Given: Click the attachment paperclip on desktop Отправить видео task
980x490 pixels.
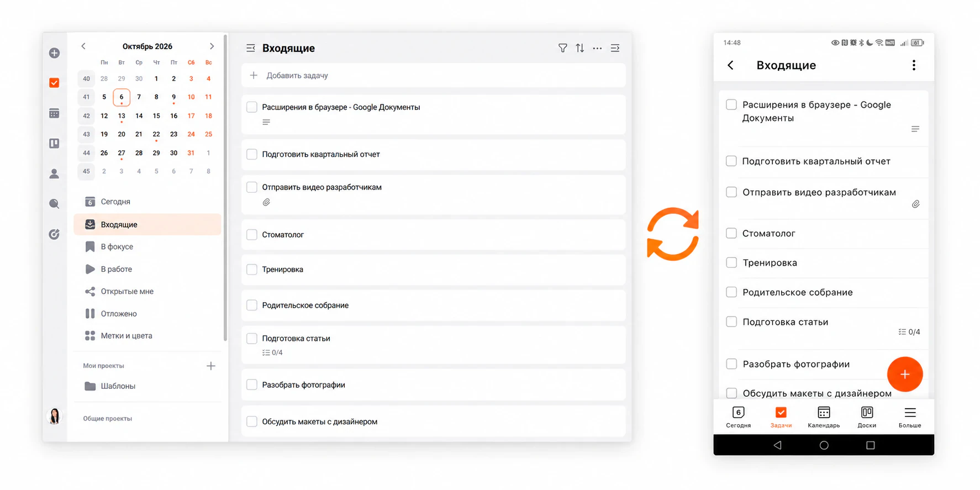Looking at the screenshot, I should click(x=266, y=202).
